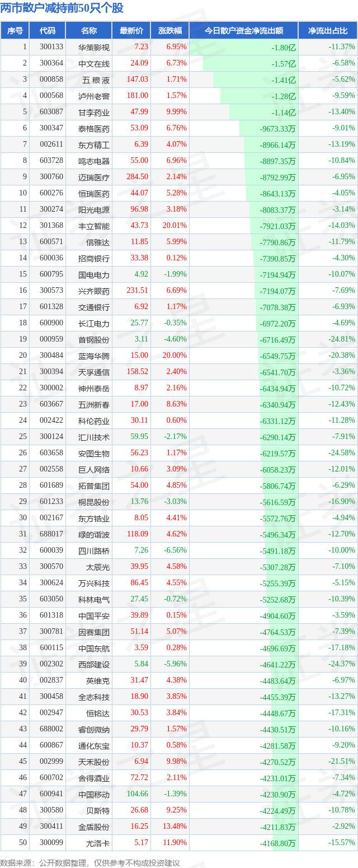358x868 pixels.
Task: Select stock code 002837
Action: pos(51,680)
